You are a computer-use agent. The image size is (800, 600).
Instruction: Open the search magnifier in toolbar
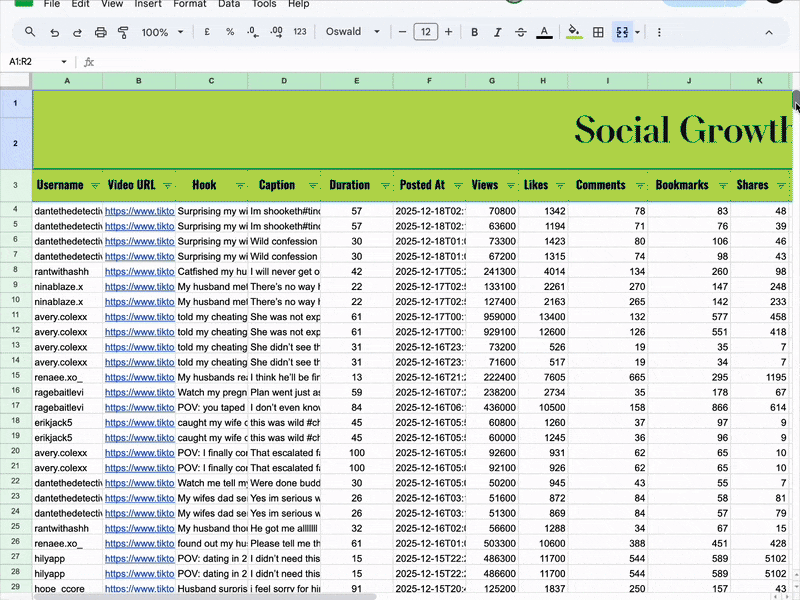point(30,32)
